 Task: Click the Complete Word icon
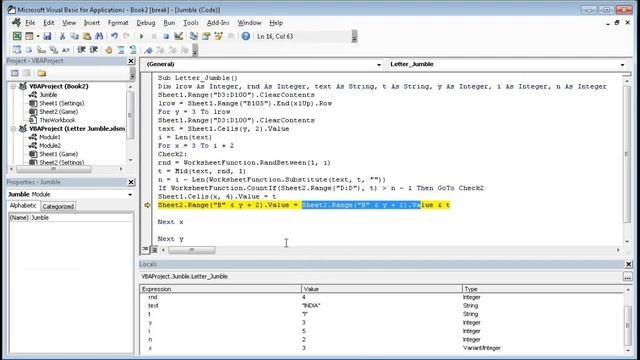tap(66, 50)
